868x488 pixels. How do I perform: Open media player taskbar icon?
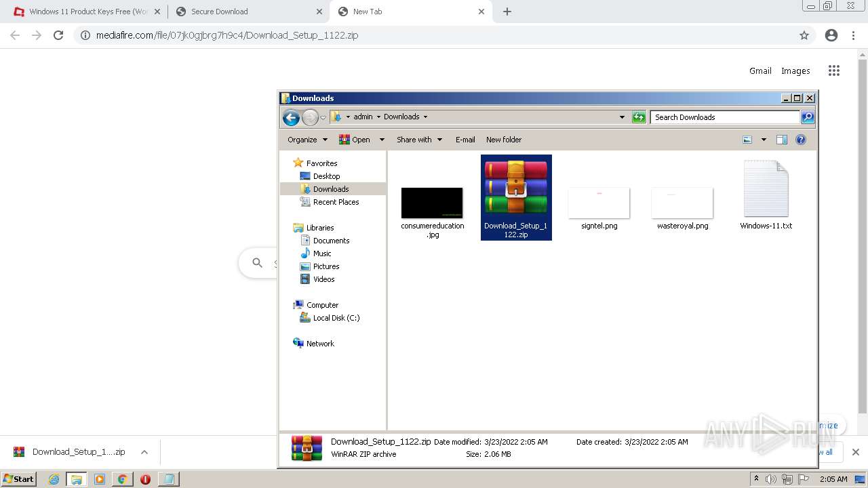100,479
